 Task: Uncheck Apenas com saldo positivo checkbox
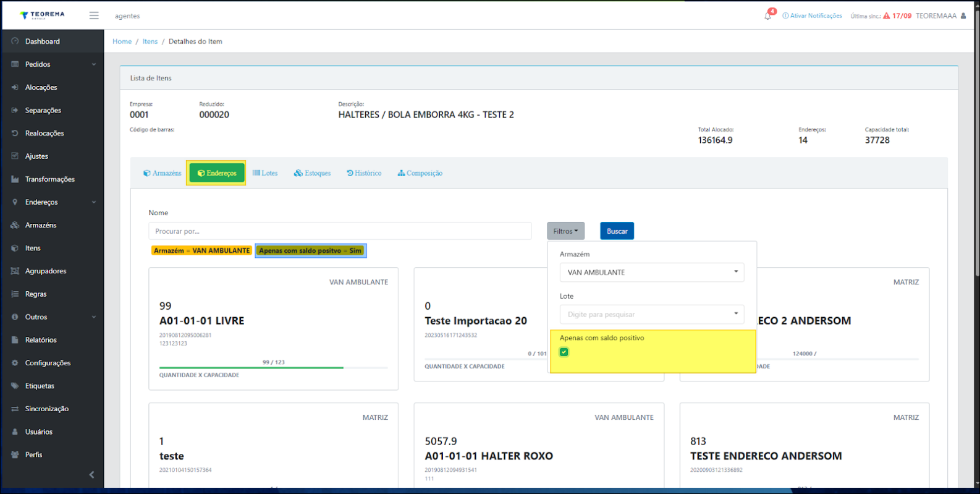coord(564,352)
